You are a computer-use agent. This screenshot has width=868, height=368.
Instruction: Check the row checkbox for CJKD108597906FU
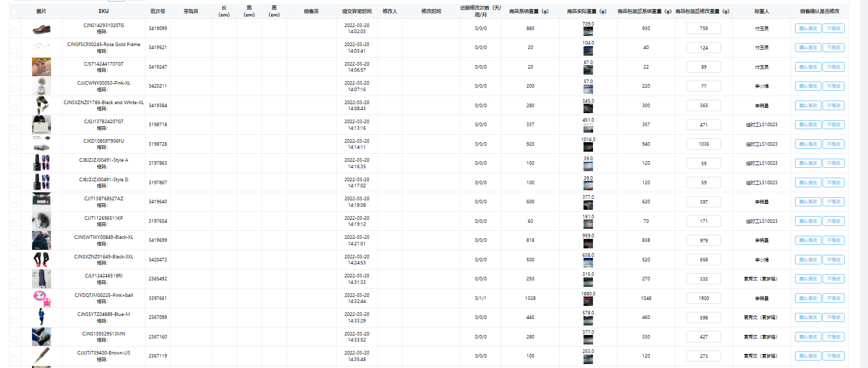(x=14, y=147)
